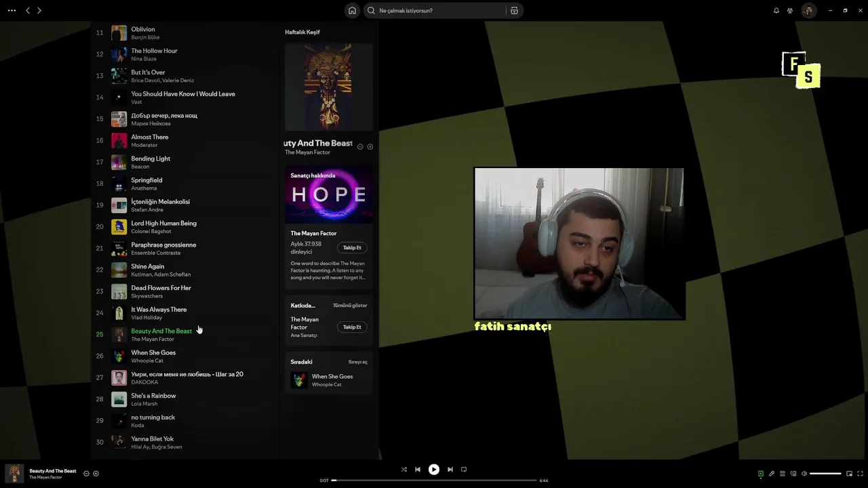
Task: Click the main play button
Action: pos(434,469)
